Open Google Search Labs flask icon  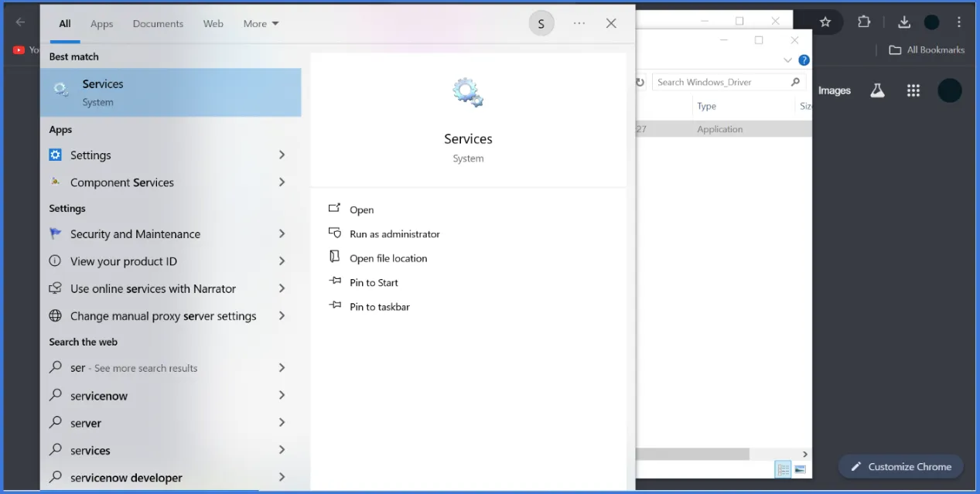pyautogui.click(x=877, y=90)
